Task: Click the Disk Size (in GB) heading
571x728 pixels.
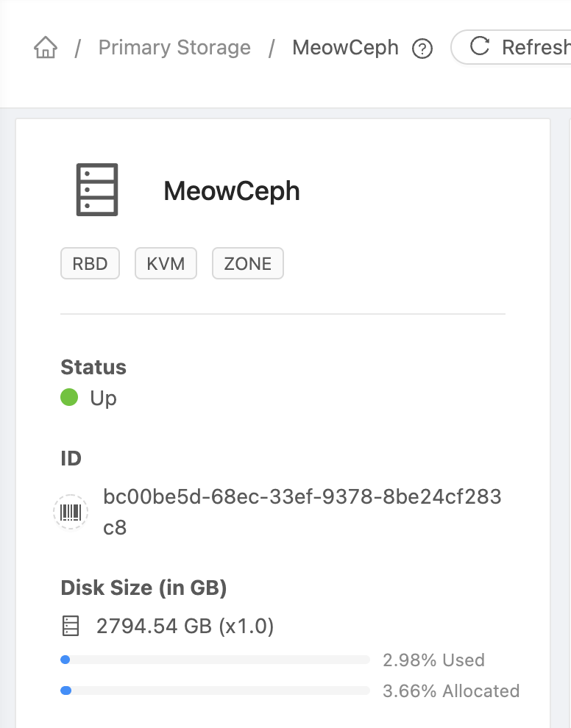Action: point(144,588)
